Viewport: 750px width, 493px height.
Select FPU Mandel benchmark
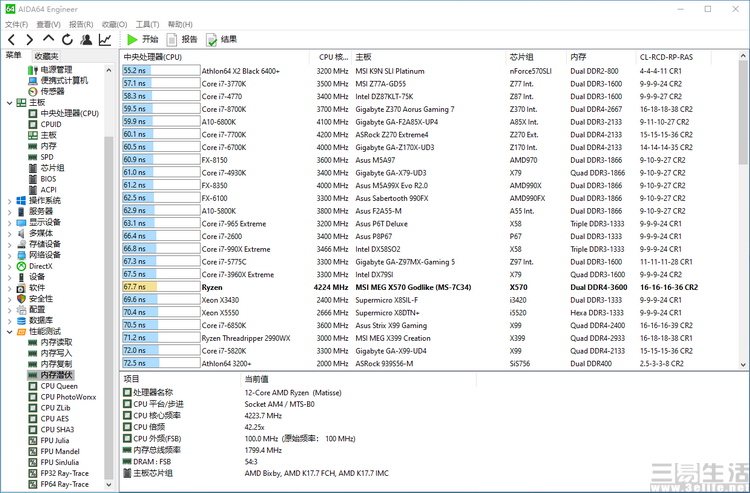[x=54, y=452]
